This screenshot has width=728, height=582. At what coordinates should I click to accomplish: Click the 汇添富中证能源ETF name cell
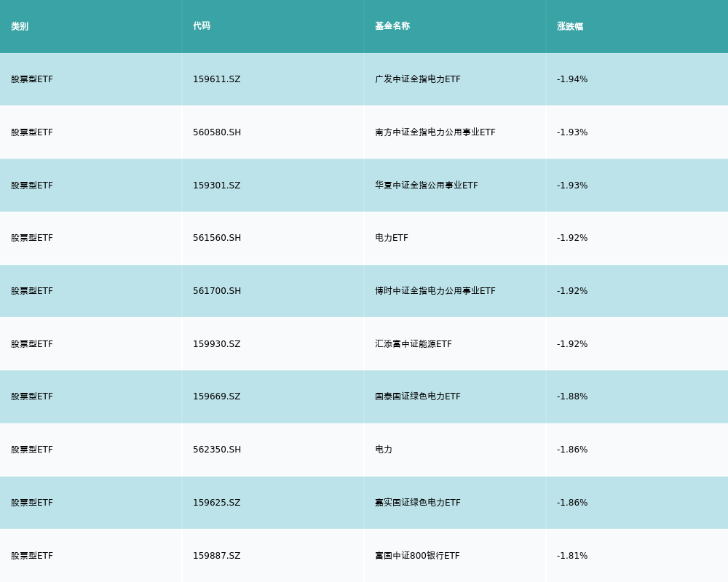point(413,344)
